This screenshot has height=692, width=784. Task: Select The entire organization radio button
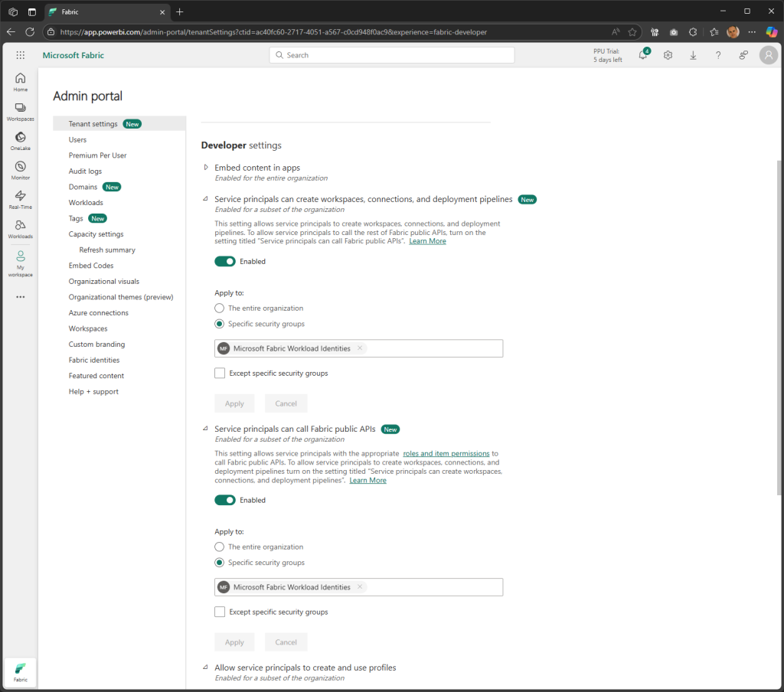220,308
